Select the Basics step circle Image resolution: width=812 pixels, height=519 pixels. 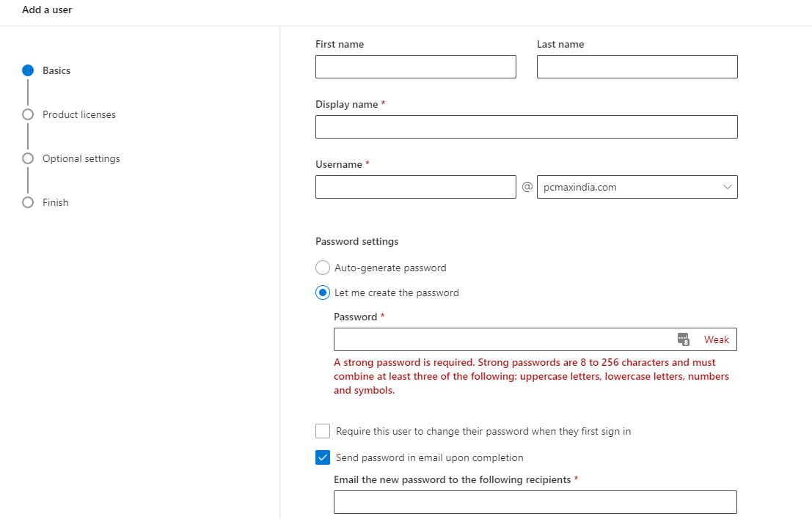pyautogui.click(x=28, y=70)
